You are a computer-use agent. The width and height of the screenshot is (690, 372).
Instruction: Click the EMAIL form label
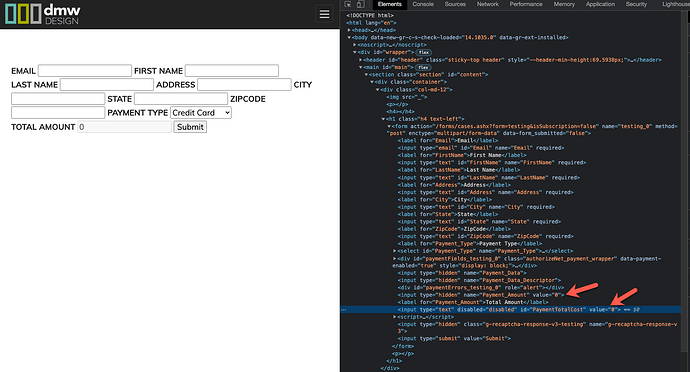click(x=23, y=71)
